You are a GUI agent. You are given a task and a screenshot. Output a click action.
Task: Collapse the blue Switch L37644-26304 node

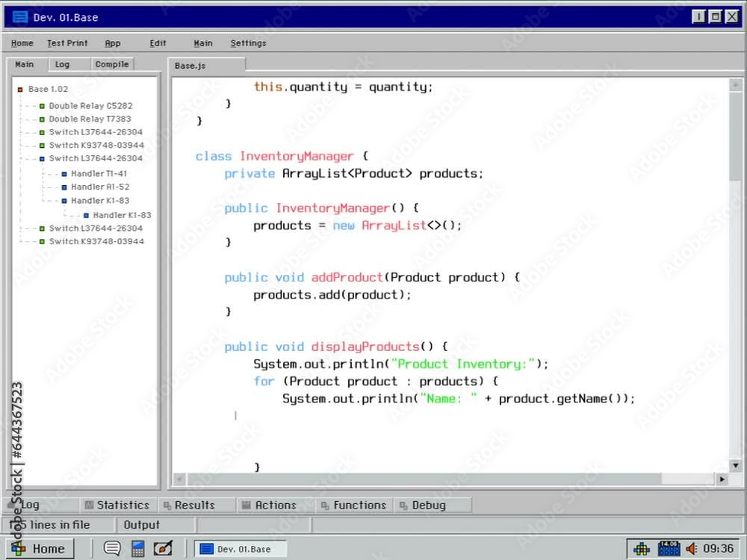(42, 159)
